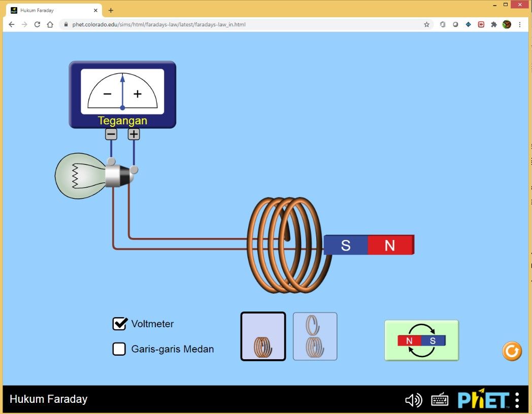Open the profile avatar menu

pyautogui.click(x=506, y=24)
